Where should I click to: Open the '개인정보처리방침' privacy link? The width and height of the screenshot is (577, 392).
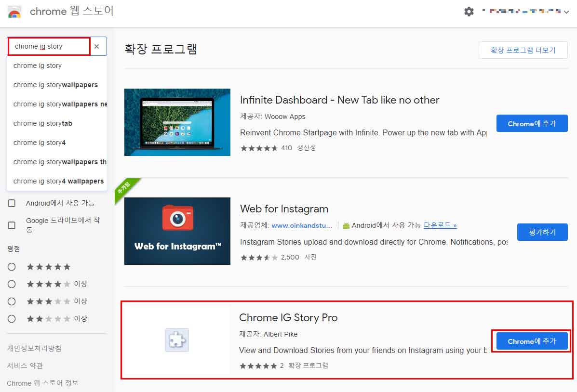(34, 348)
